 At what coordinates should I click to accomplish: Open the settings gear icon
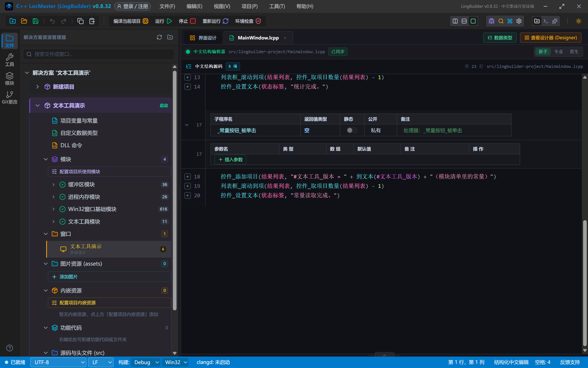coord(519,21)
